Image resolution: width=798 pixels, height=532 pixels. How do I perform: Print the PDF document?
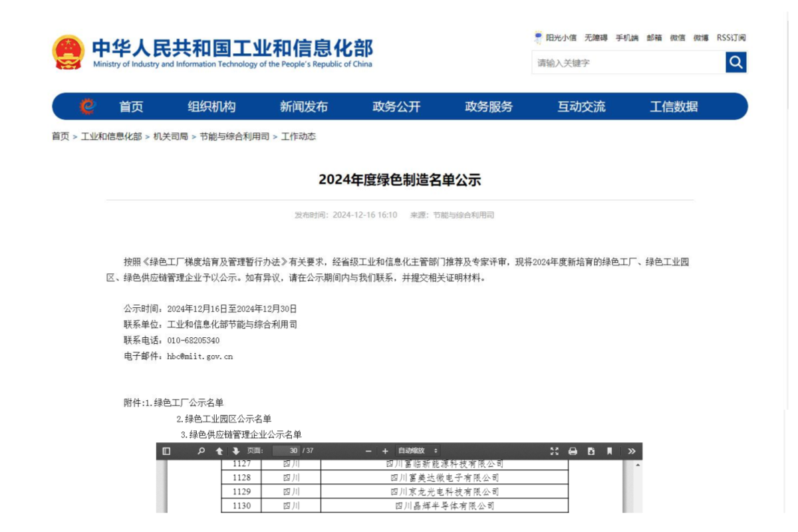(x=573, y=451)
